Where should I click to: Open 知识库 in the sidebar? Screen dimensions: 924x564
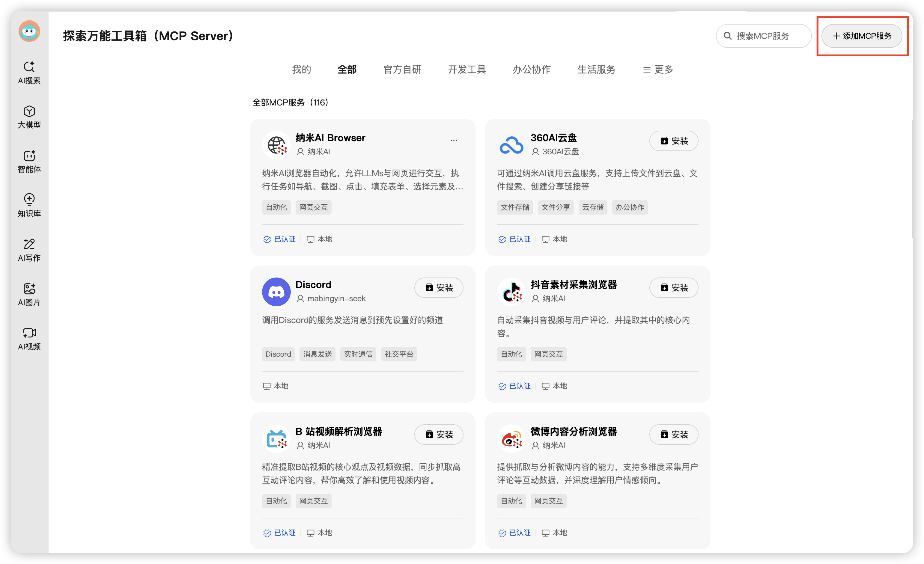point(29,206)
